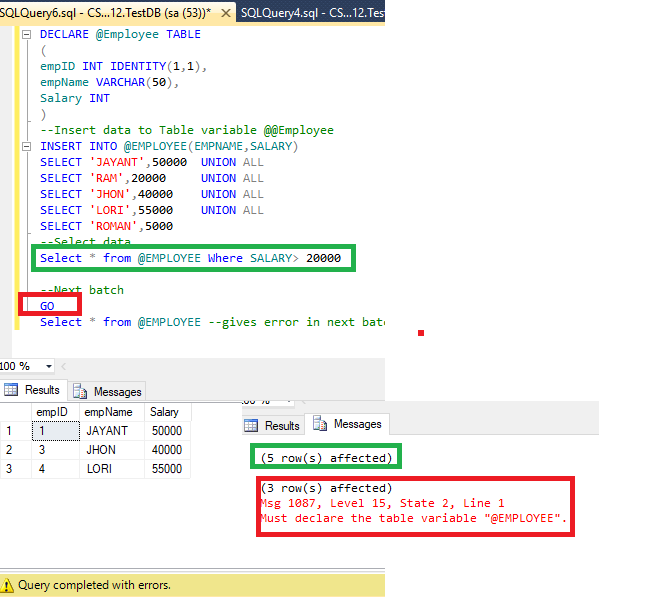The height and width of the screenshot is (597, 646).
Task: Click the GO batch separator
Action: coord(47,306)
